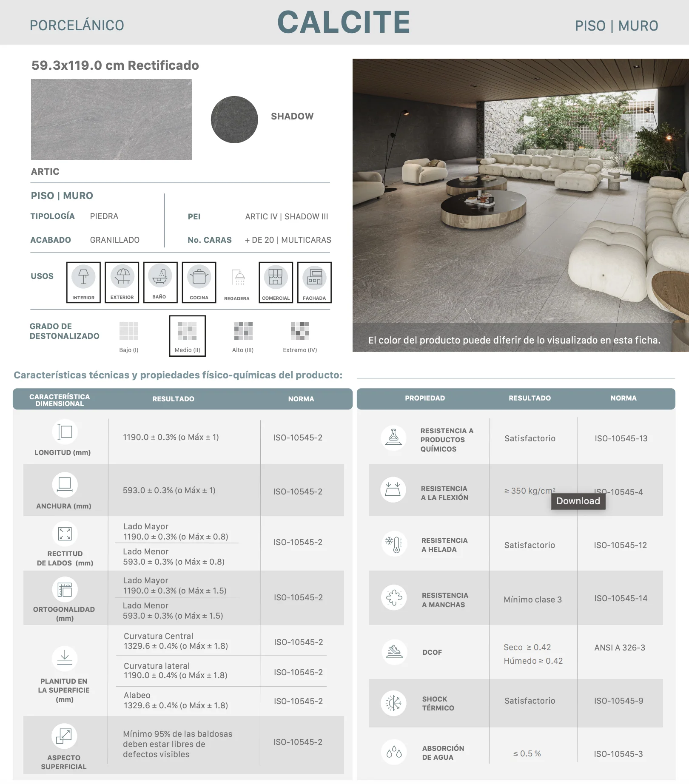This screenshot has height=784, width=689.
Task: Click the Artic tile sample image
Action: [x=111, y=119]
